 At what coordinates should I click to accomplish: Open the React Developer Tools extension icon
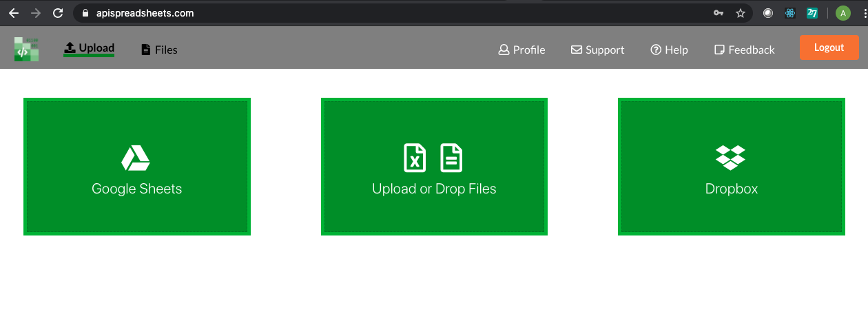tap(790, 12)
